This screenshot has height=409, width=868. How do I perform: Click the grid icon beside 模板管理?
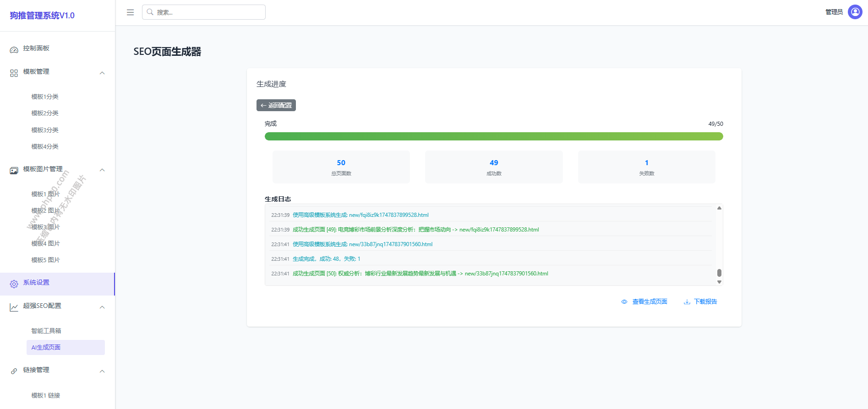click(x=14, y=73)
